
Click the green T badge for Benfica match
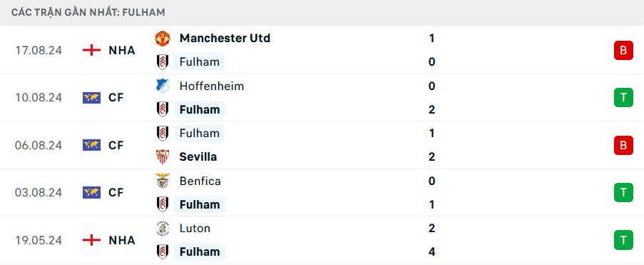[623, 193]
